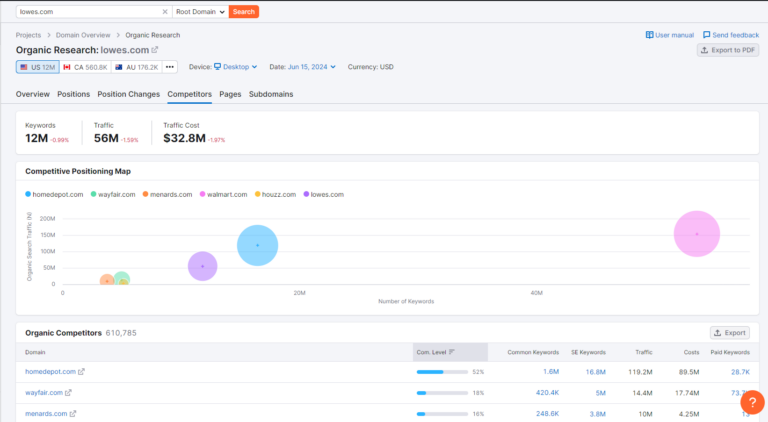Open the Root Domain dropdown
This screenshot has height=422, width=768.
[x=200, y=12]
